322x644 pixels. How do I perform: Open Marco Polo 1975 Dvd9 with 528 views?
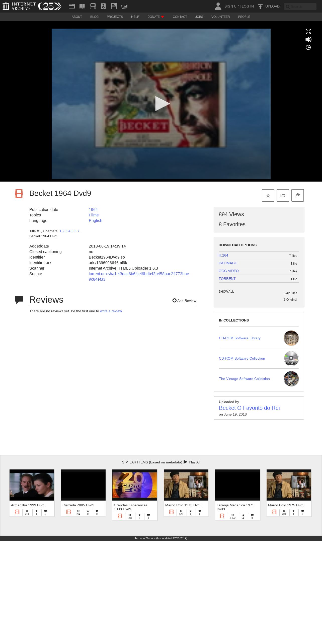(x=186, y=493)
